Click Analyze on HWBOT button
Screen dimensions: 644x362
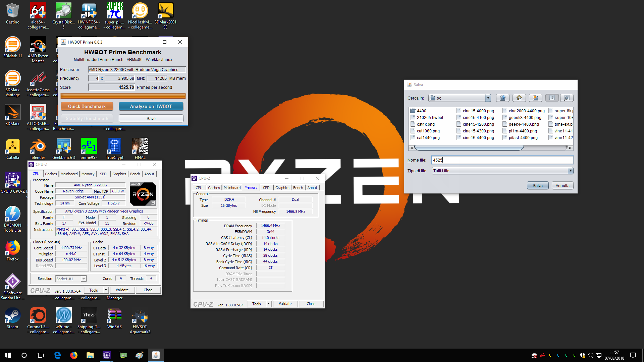click(151, 106)
